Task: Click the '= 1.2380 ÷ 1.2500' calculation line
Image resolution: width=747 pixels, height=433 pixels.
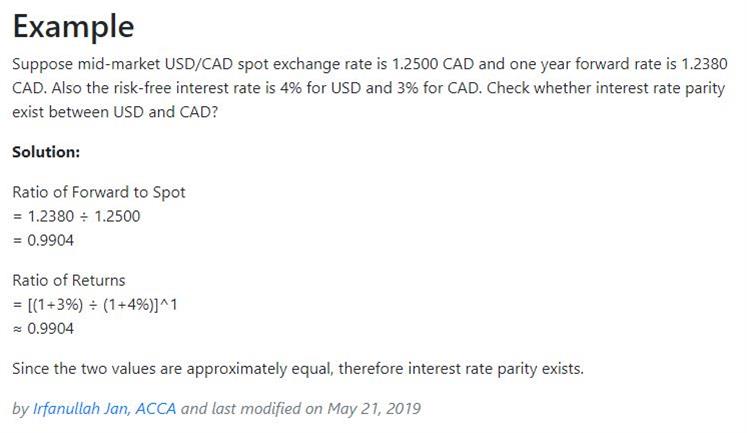Action: pyautogui.click(x=76, y=216)
